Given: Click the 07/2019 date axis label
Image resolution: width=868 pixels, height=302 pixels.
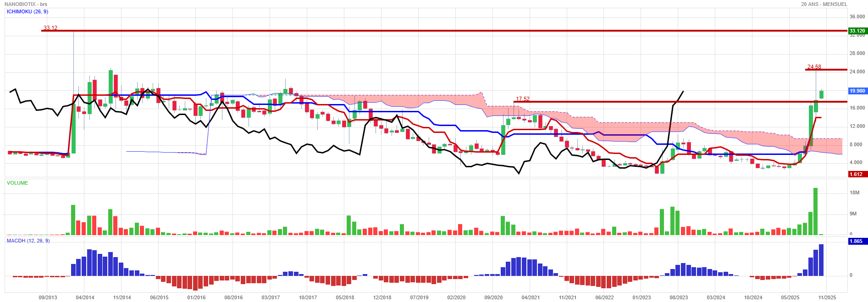Looking at the screenshot, I should coord(419,297).
